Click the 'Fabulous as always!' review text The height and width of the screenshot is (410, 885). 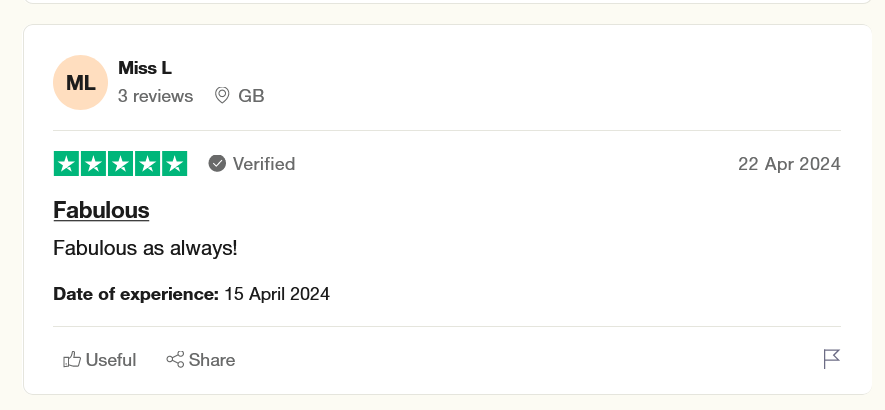coord(145,248)
